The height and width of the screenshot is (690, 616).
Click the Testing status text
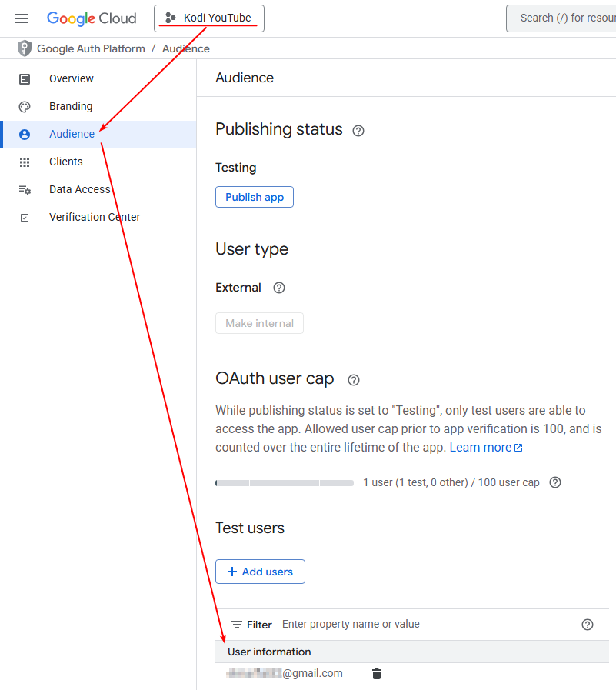236,168
